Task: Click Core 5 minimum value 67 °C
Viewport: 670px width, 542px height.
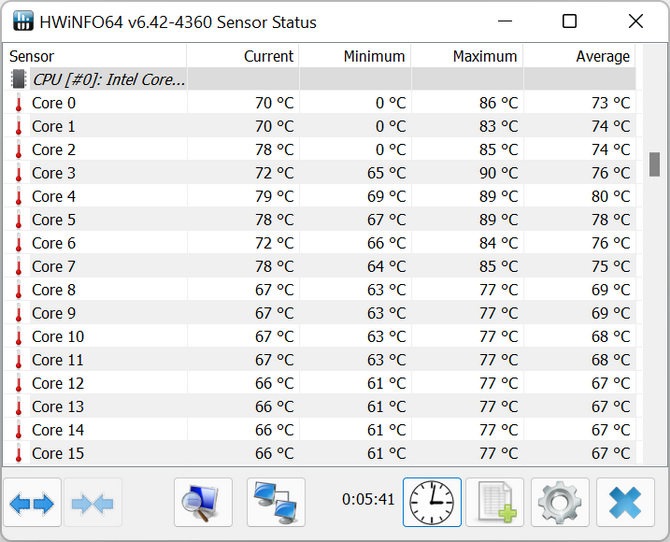Action: pyautogui.click(x=387, y=220)
